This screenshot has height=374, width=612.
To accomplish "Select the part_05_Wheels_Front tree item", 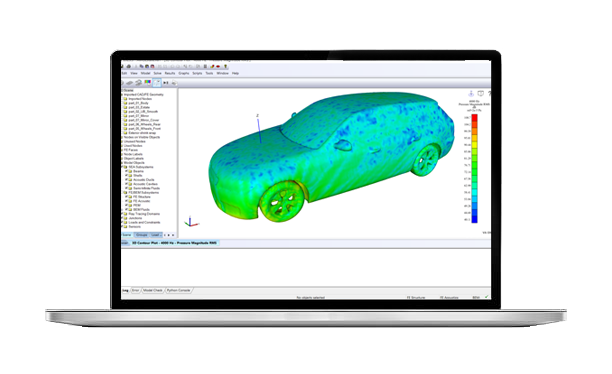I will point(144,128).
